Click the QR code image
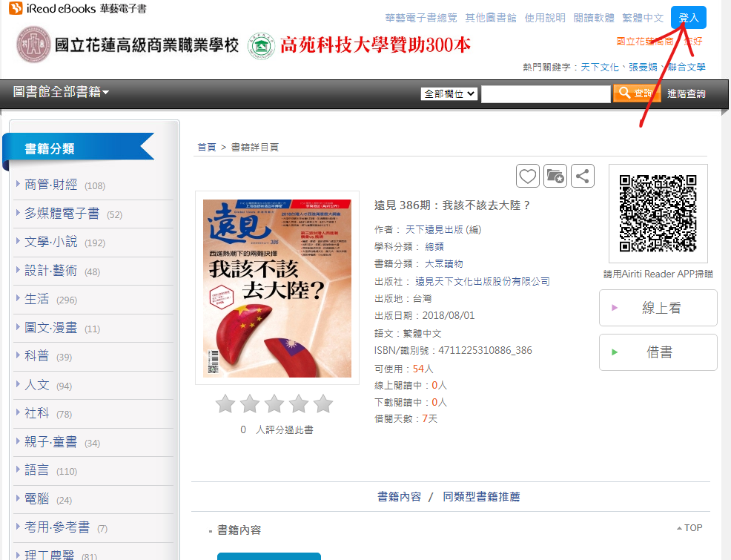 click(x=658, y=213)
